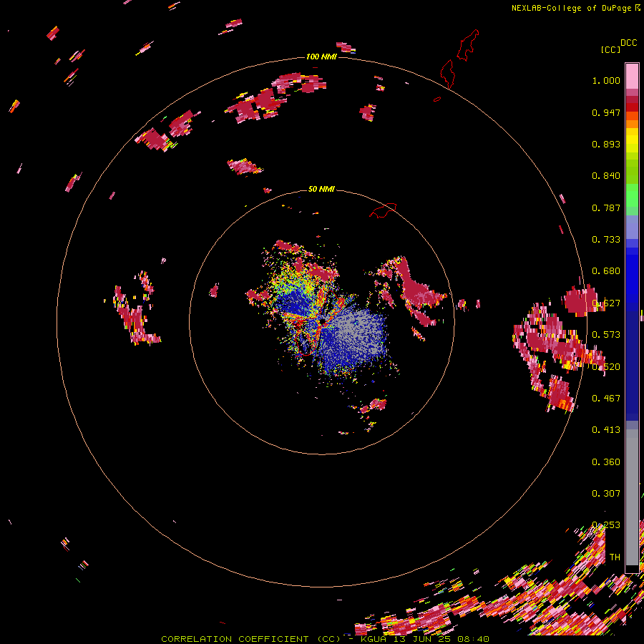Select the 0.467 scale value
Screen dimensions: 644x644
[606, 399]
